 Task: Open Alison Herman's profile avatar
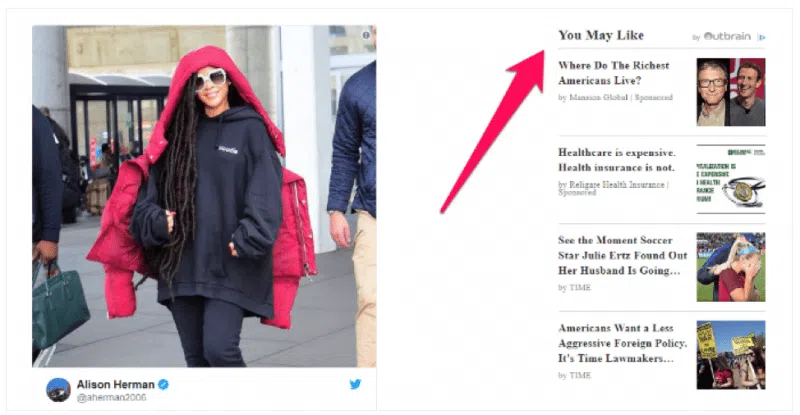click(58, 390)
